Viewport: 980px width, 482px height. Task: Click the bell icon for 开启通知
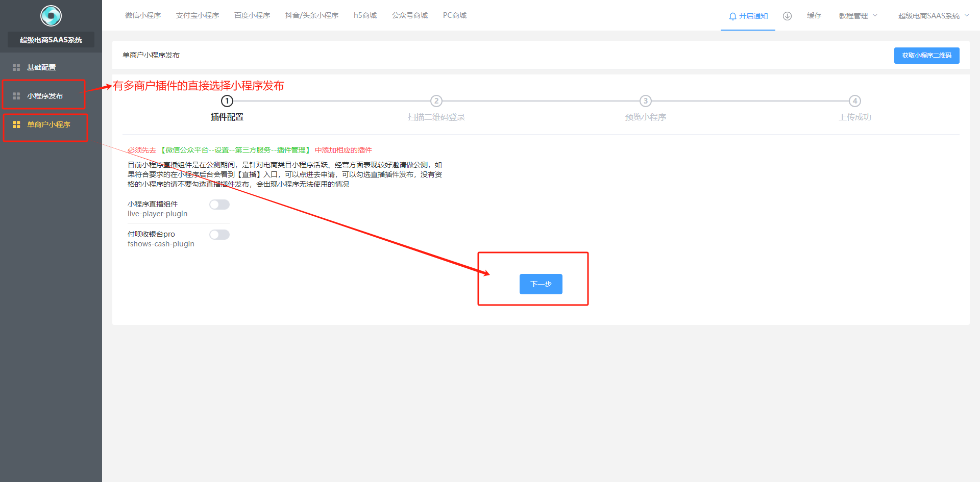(732, 16)
